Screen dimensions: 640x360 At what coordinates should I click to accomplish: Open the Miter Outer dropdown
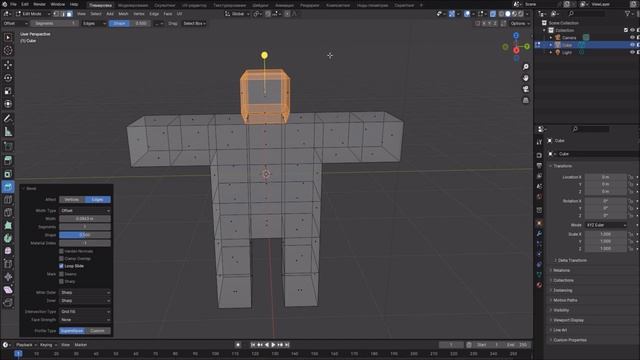(85, 293)
